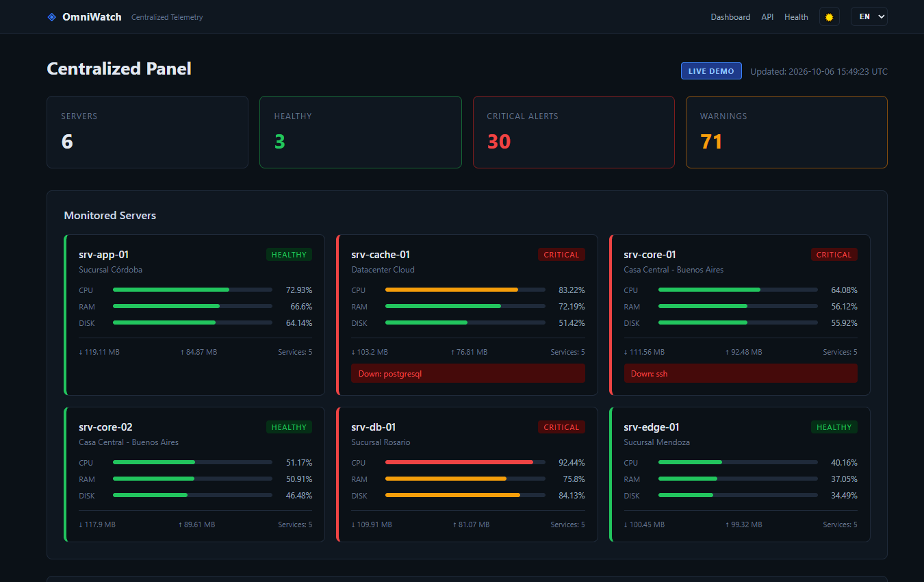Click the 'Sucursal Córdoba' location text
The image size is (924, 582).
(111, 270)
